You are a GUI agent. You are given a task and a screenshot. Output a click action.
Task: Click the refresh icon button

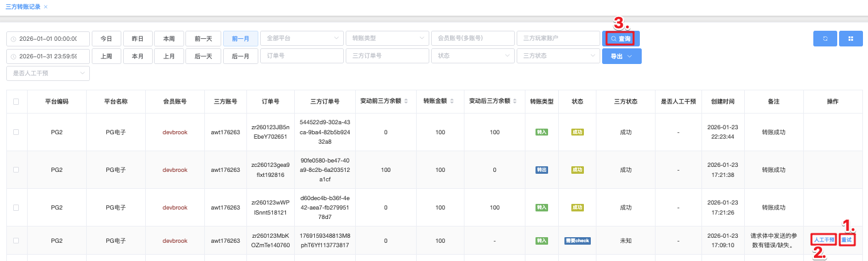click(825, 39)
